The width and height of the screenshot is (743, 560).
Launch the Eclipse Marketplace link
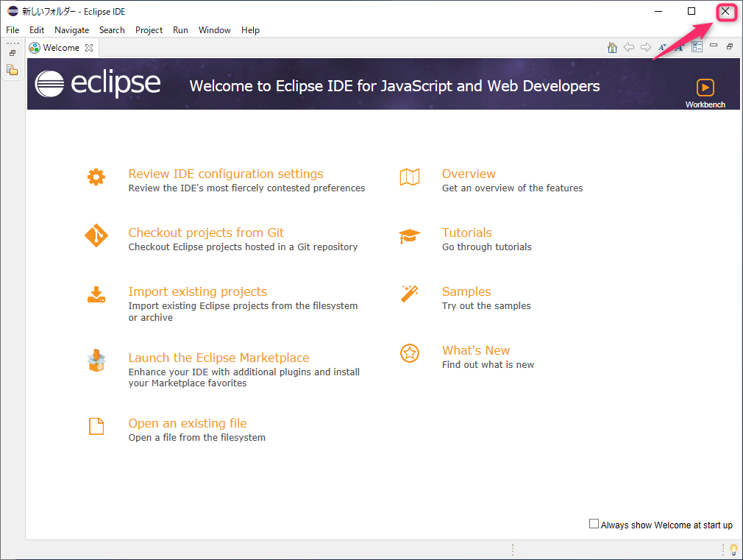tap(218, 358)
